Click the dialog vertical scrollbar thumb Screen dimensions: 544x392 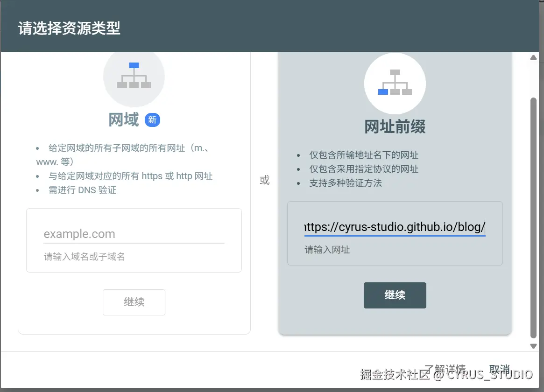pyautogui.click(x=534, y=217)
